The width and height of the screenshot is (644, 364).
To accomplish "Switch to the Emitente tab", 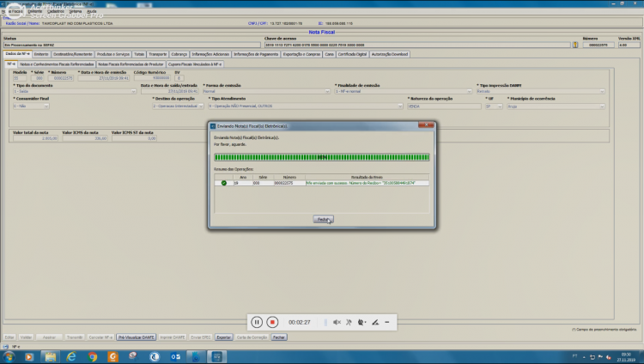I will coord(41,54).
